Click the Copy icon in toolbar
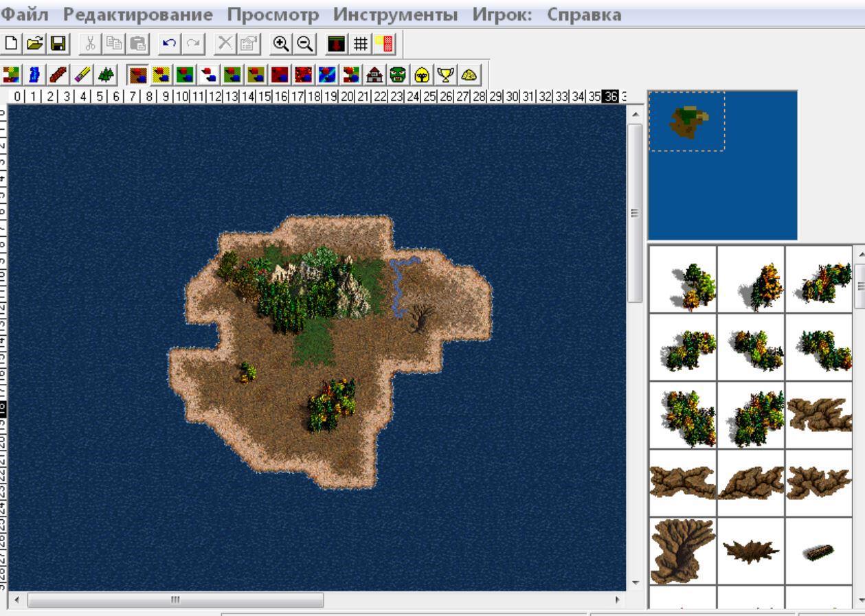The image size is (865, 616). pos(114,43)
